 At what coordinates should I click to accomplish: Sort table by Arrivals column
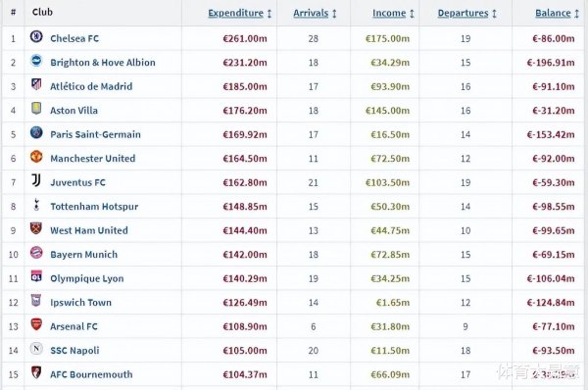(x=311, y=13)
